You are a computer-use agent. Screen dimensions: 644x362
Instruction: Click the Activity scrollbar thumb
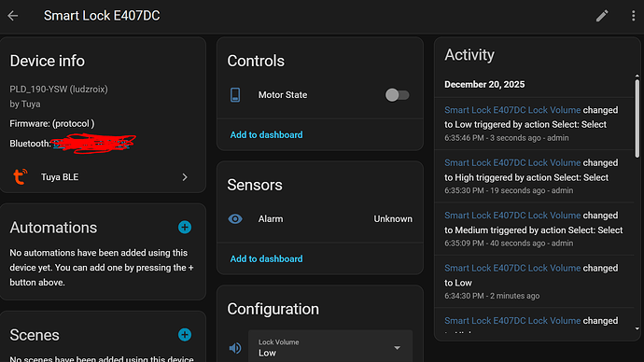(637, 118)
